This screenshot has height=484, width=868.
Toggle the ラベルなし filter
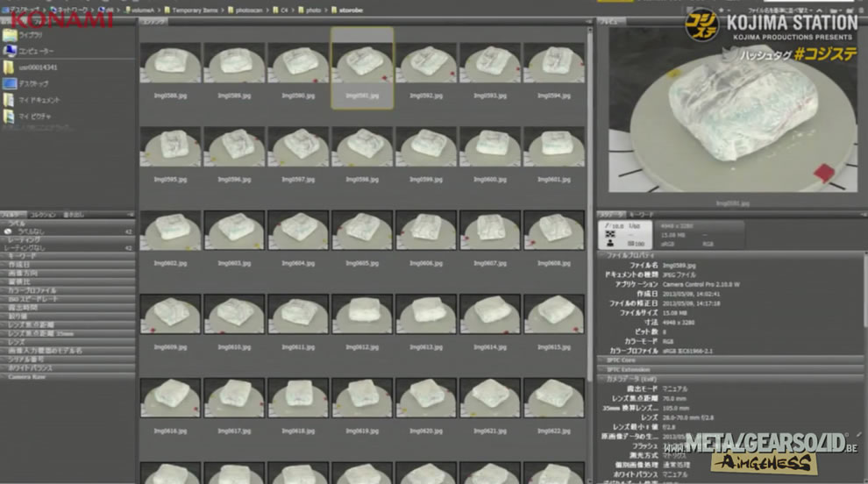tap(67, 231)
